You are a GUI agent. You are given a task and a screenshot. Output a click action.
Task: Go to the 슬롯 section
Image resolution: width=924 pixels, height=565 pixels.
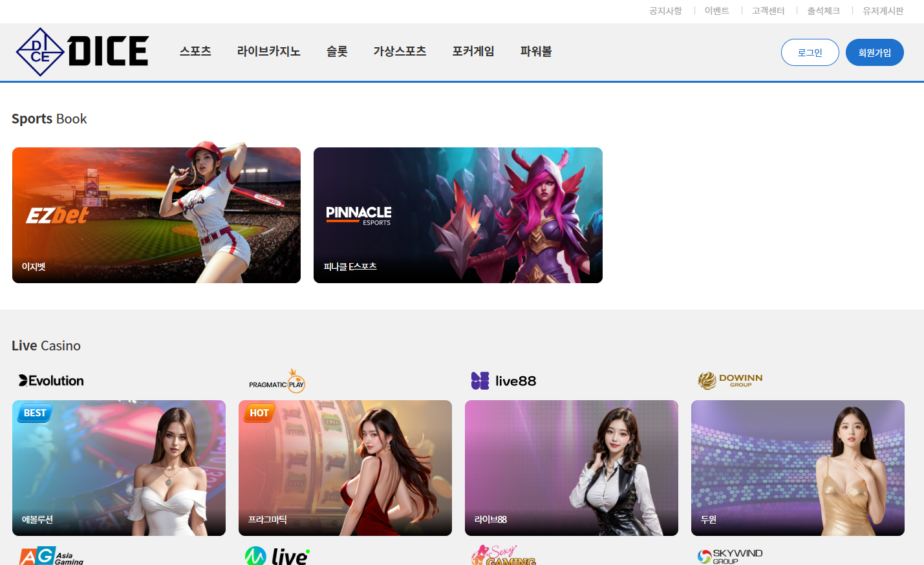(337, 51)
